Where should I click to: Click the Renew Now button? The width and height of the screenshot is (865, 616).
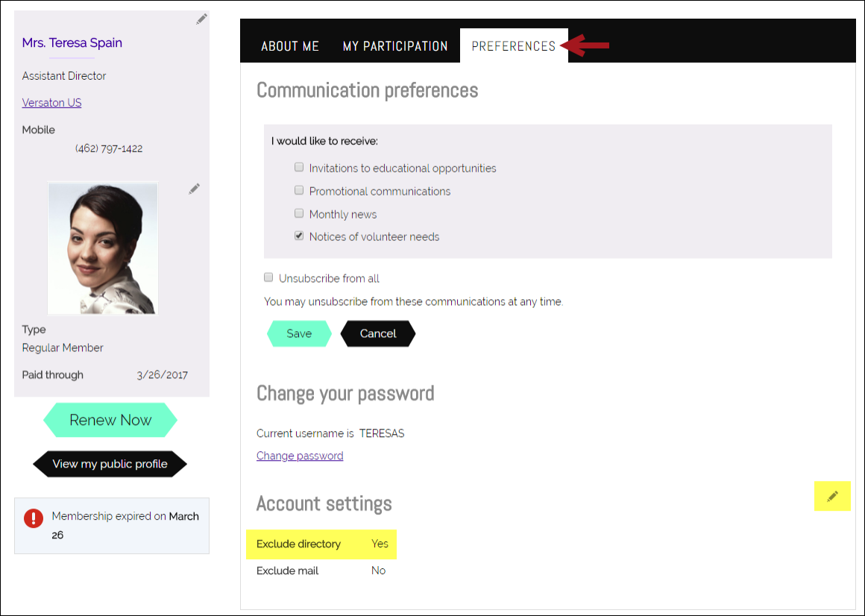tap(110, 420)
